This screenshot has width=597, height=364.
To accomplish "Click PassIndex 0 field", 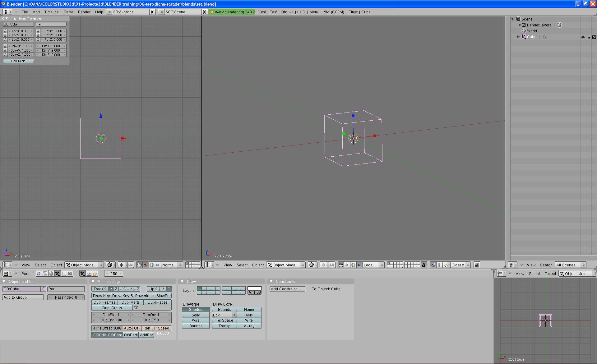I will pyautogui.click(x=66, y=297).
